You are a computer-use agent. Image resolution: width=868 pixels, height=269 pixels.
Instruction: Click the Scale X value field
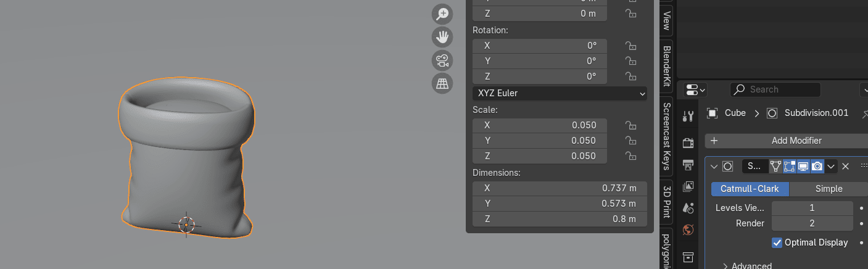click(540, 125)
